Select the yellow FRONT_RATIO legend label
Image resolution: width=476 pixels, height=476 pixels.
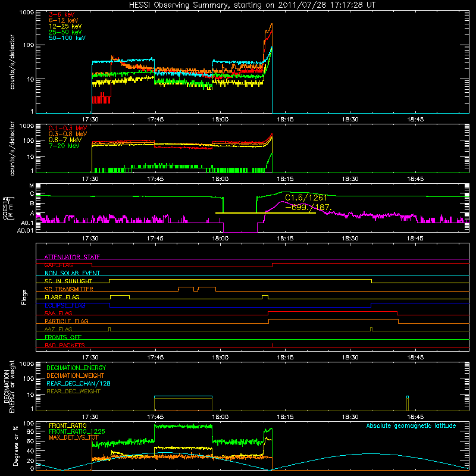coord(68,425)
